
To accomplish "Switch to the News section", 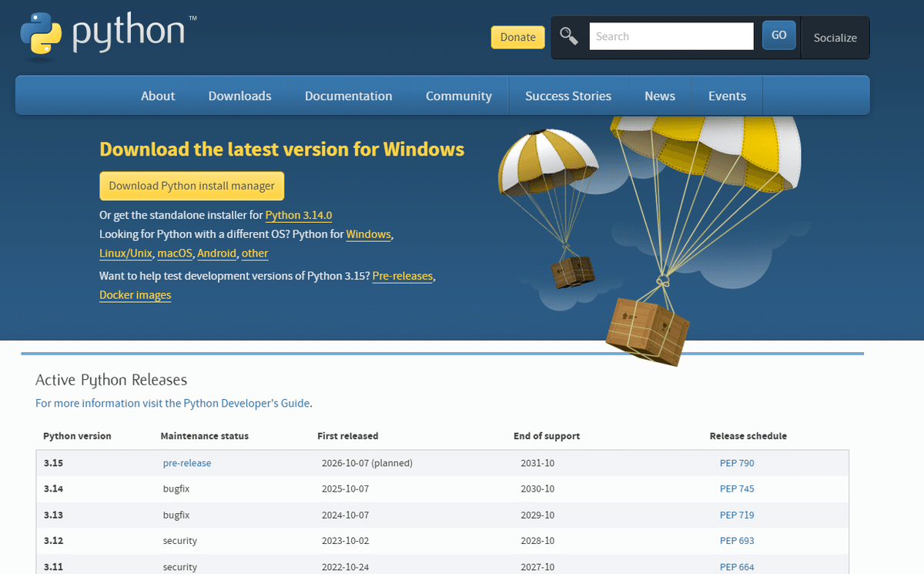I will [x=659, y=96].
